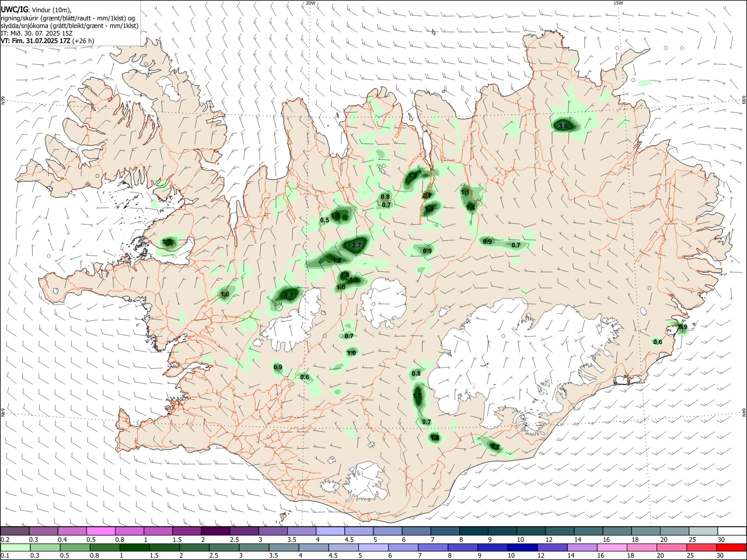Pick the violet 12 mm rain legend swatch

[x=551, y=547]
